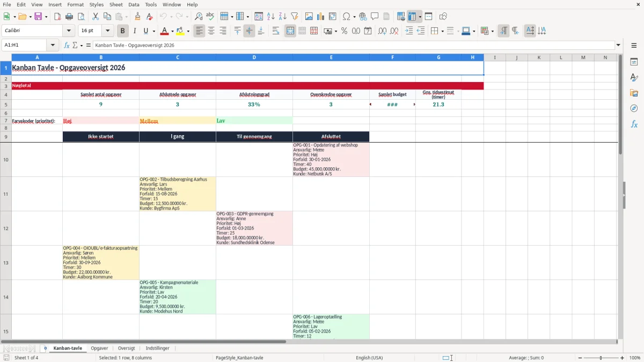This screenshot has height=362, width=644.
Task: Click the Spelling check icon
Action: 210,17
